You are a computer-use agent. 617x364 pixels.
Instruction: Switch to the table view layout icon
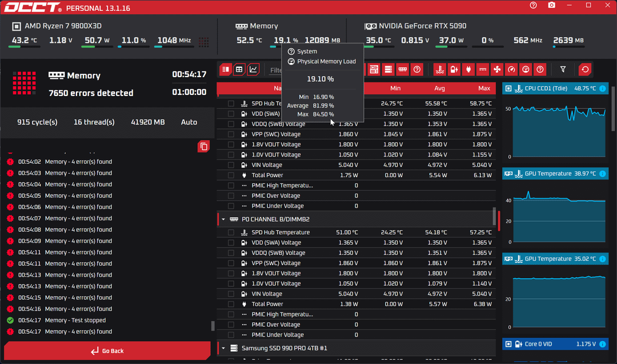coord(239,70)
